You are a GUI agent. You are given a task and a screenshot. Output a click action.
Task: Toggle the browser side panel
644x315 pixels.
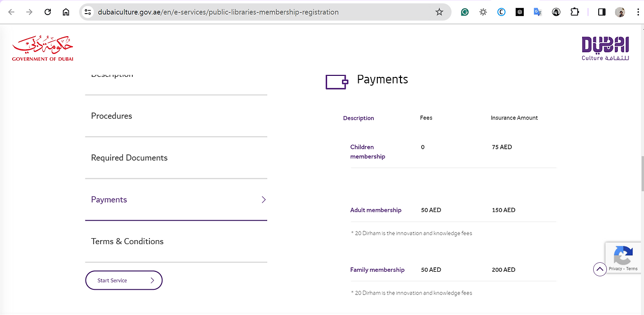coord(602,12)
